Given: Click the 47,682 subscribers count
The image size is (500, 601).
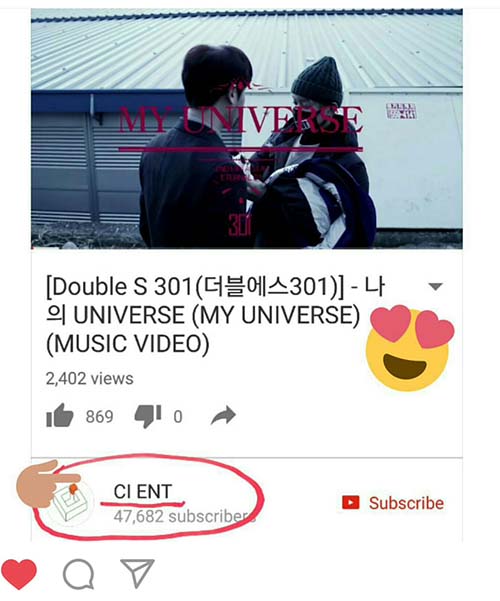Looking at the screenshot, I should click(x=184, y=516).
